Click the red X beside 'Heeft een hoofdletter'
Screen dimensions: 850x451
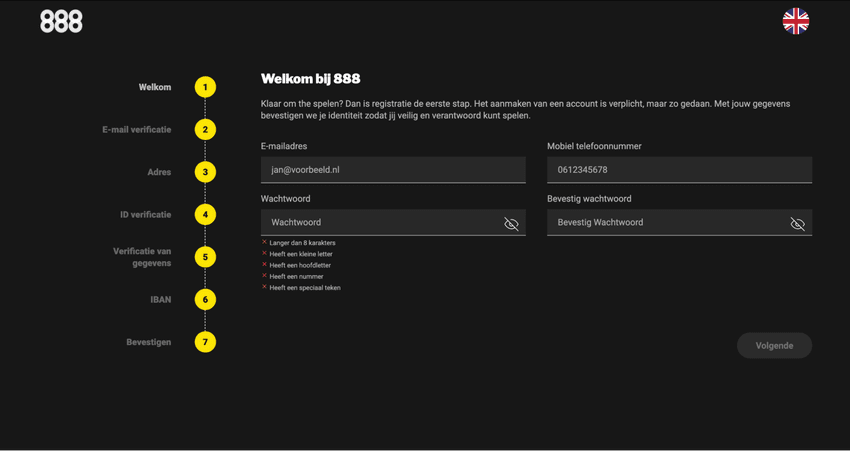[x=265, y=265]
